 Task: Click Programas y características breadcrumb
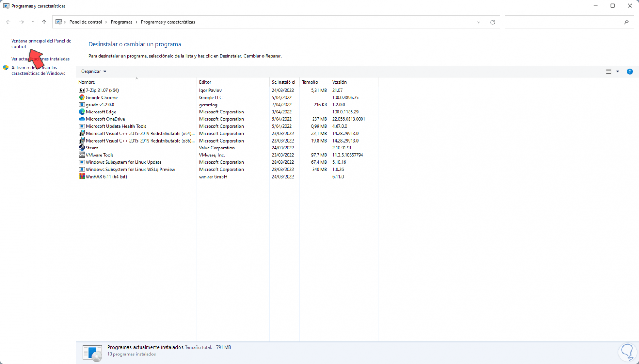point(168,22)
